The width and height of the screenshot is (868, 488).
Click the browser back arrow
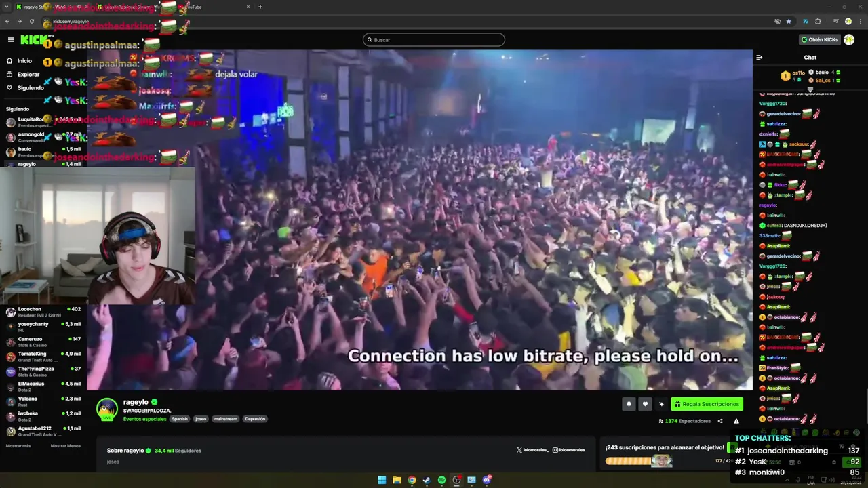coord(7,21)
